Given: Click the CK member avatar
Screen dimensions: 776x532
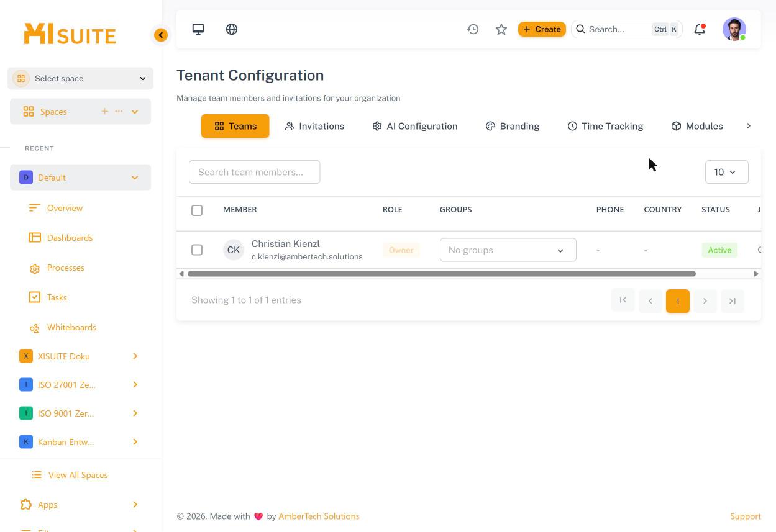Looking at the screenshot, I should click(234, 250).
